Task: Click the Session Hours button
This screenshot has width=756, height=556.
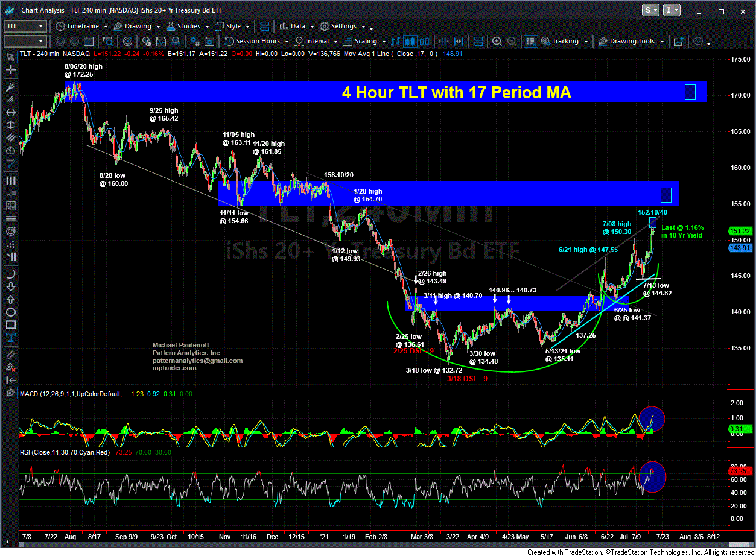Action: coord(253,41)
